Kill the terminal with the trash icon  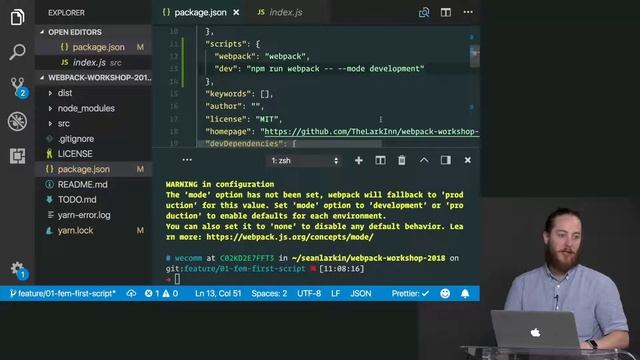(402, 160)
